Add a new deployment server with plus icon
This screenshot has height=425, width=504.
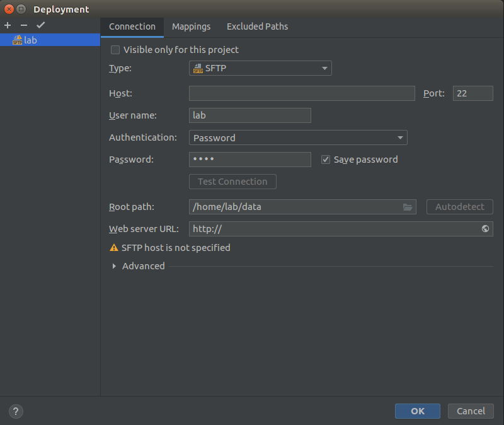(x=8, y=25)
